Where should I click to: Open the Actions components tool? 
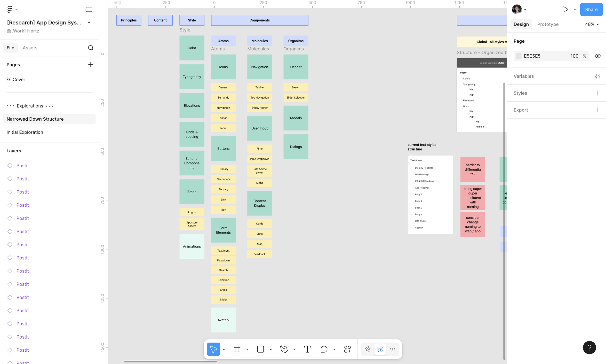click(x=347, y=349)
